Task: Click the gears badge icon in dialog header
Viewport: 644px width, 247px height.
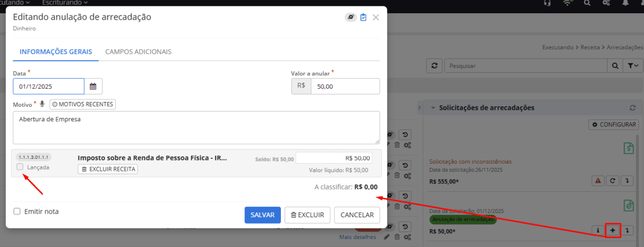Action: click(x=350, y=17)
